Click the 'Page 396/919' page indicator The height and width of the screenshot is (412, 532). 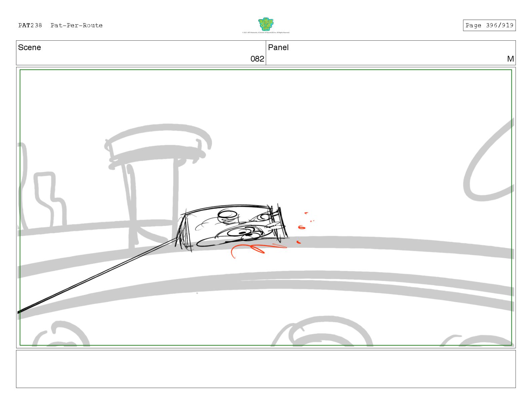[x=489, y=25]
